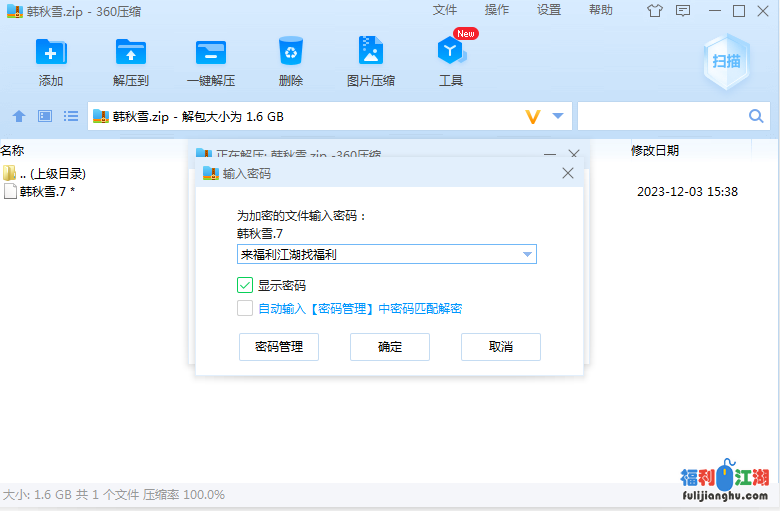Open the 文件 (File) menu
780x511 pixels.
tap(445, 10)
